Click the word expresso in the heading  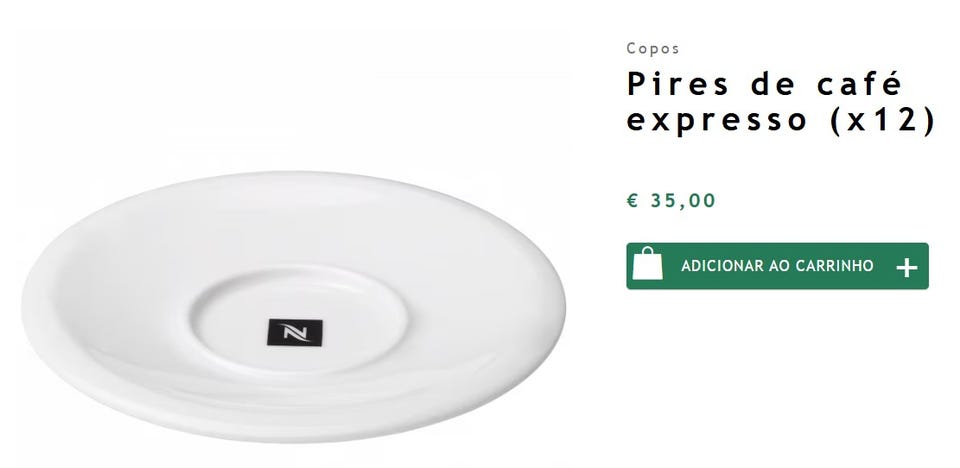tap(717, 121)
